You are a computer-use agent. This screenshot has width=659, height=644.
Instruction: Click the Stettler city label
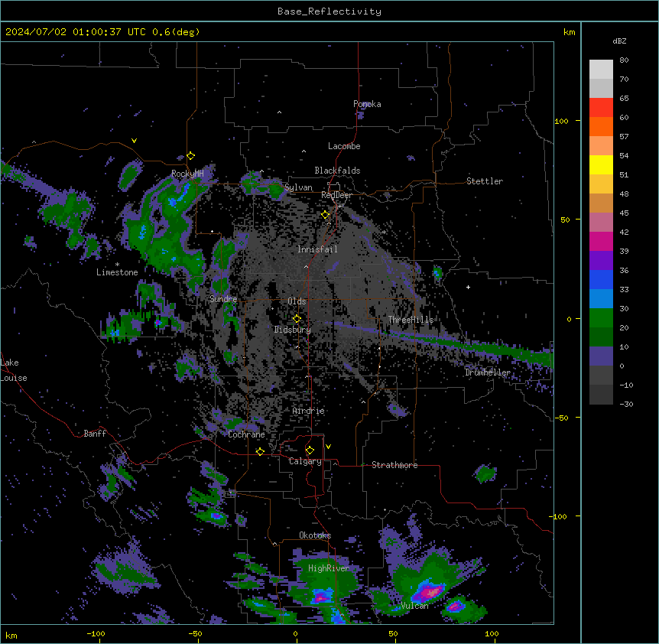pos(485,181)
